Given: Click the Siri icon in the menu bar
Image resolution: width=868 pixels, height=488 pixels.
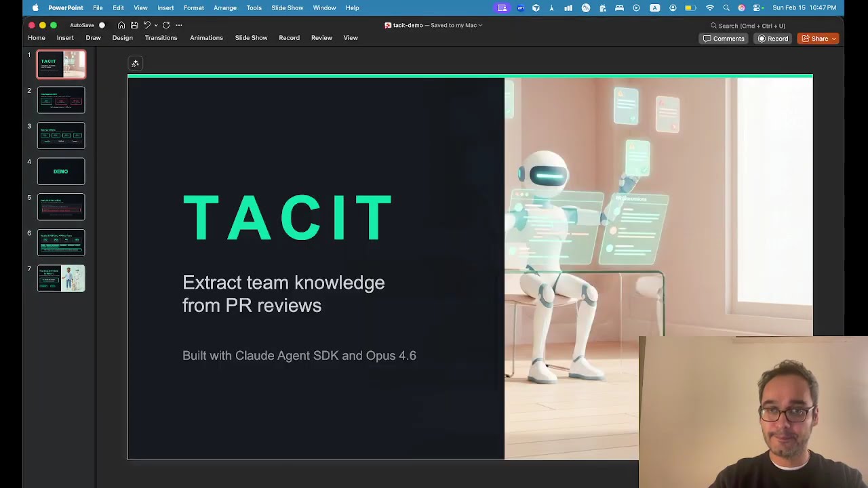Looking at the screenshot, I should coord(741,8).
